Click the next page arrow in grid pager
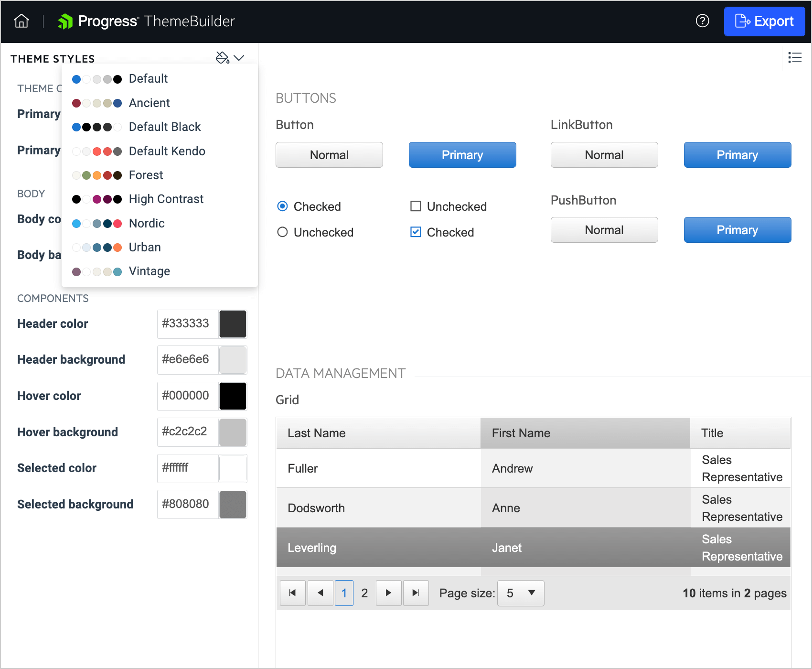This screenshot has height=669, width=812. [388, 593]
